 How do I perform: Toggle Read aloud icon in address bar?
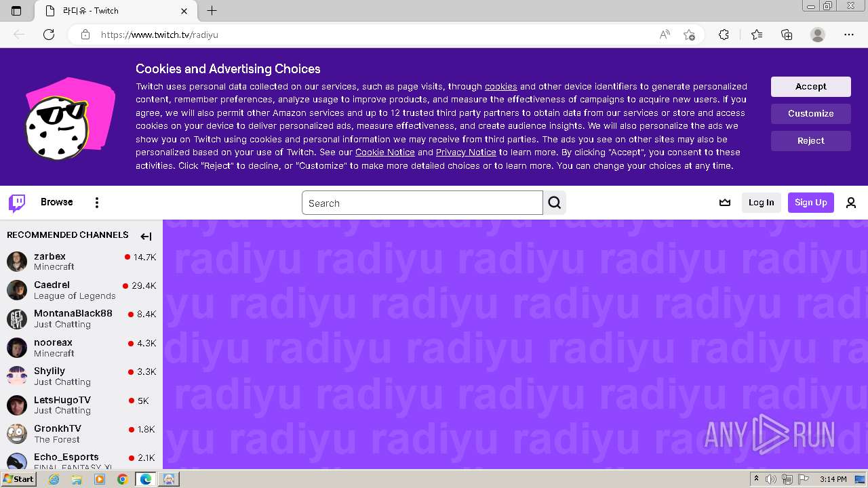coord(665,35)
